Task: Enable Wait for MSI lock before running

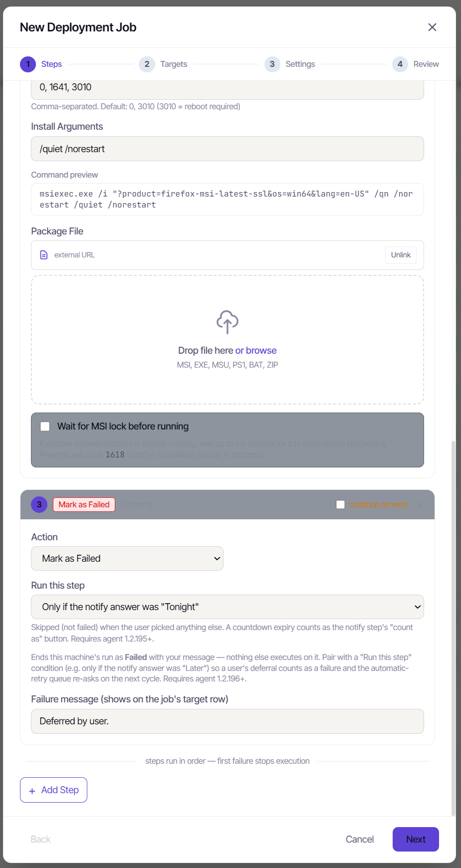Action: (45, 427)
